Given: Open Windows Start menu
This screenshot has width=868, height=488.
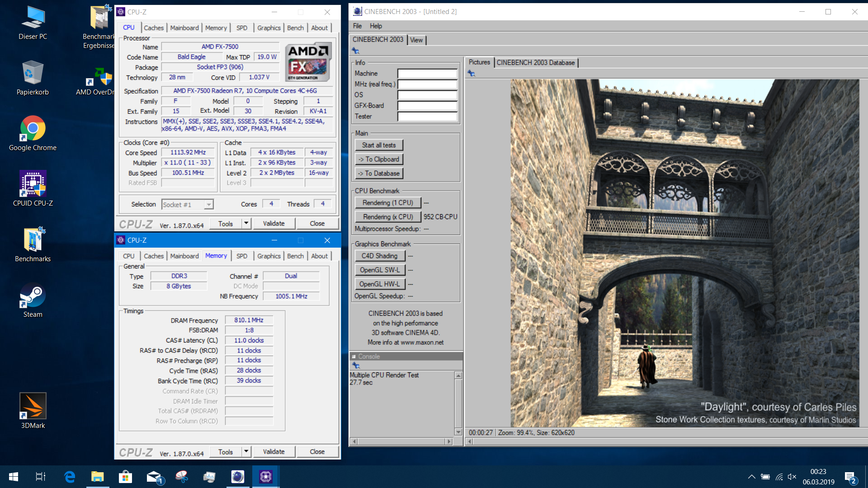Looking at the screenshot, I should point(14,477).
